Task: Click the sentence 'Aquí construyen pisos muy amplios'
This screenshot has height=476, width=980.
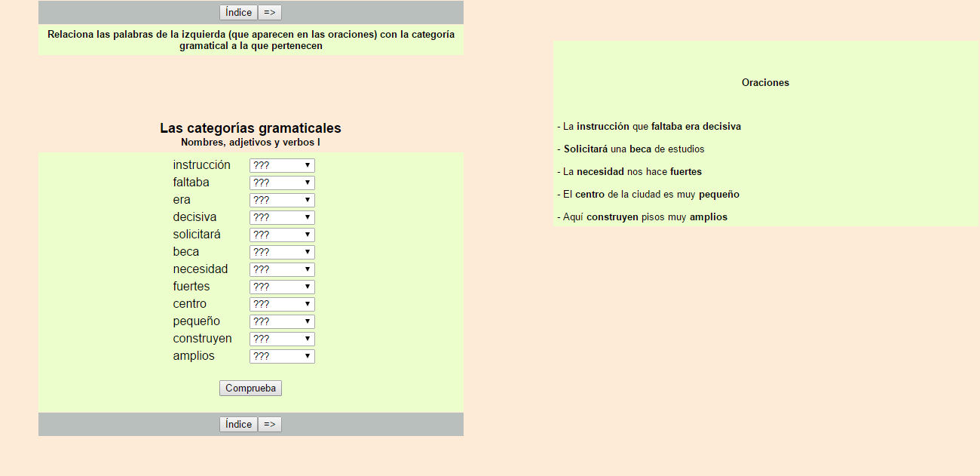Action: 642,217
